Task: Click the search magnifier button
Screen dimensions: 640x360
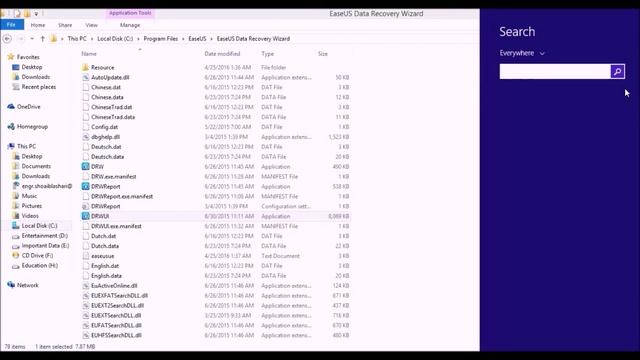Action: pyautogui.click(x=618, y=71)
